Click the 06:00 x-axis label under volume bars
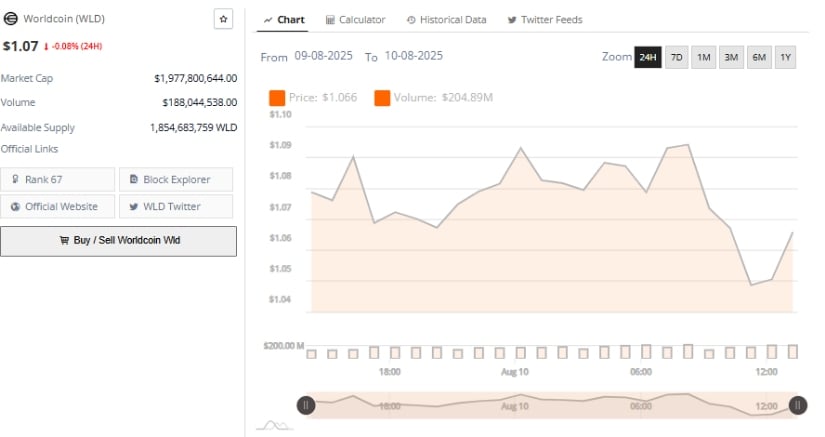Viewport: 825px width, 437px height. 641,372
